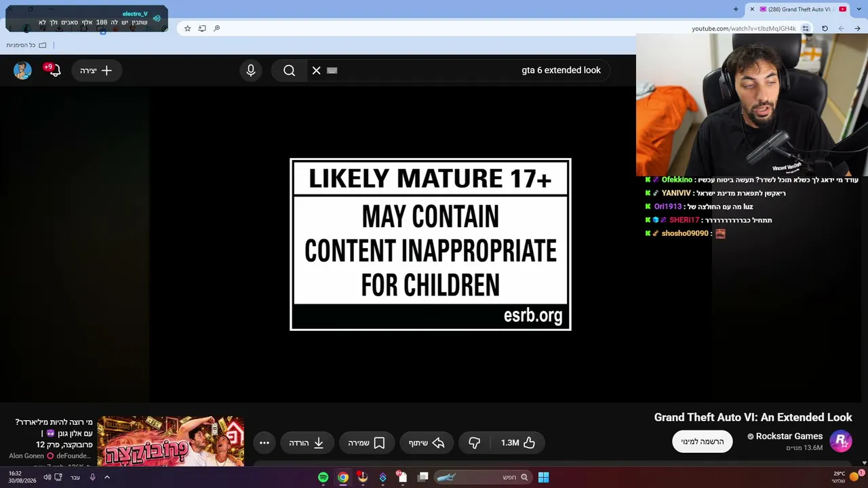Open recommended video title מי רוצה להיות מיליארדר
The width and height of the screenshot is (868, 488).
53,433
